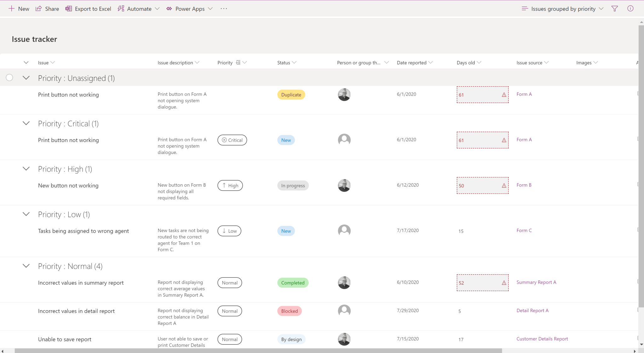Collapse the Priority Normal group
The width and height of the screenshot is (644, 353).
26,266
